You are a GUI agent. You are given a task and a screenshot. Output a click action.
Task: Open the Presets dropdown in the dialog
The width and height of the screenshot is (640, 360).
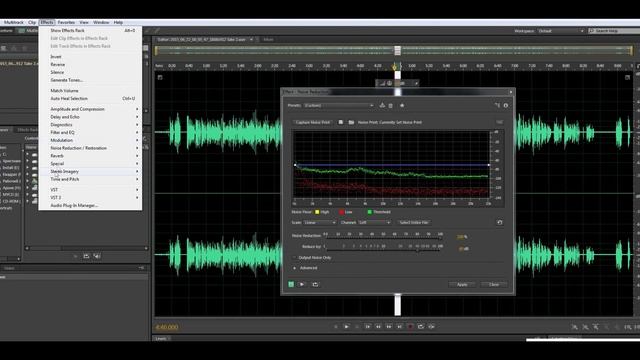339,105
